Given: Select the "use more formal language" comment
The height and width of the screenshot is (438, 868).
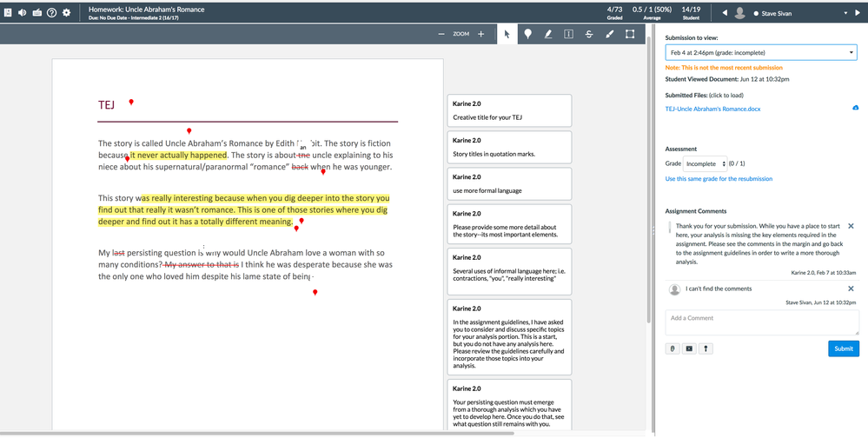Looking at the screenshot, I should [509, 184].
